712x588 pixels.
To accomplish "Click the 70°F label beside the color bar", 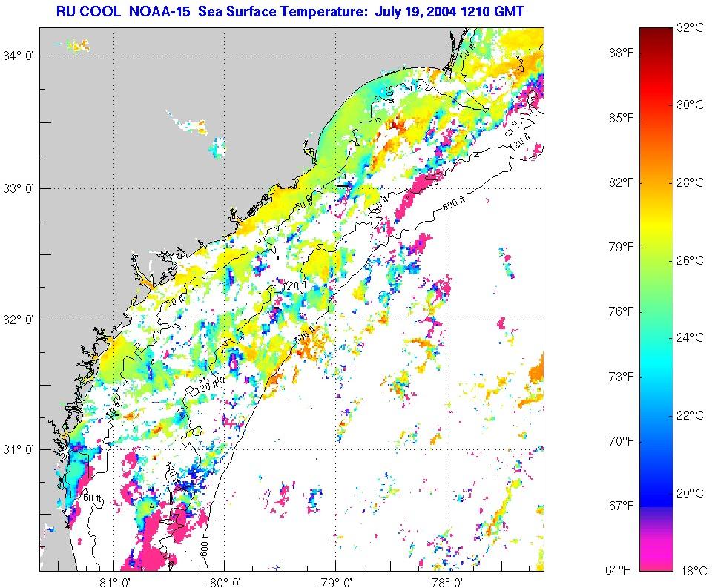I will click(x=622, y=441).
